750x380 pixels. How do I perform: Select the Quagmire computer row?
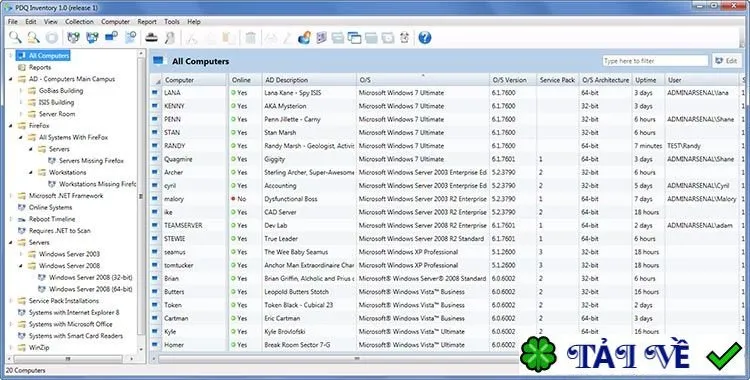(446, 159)
